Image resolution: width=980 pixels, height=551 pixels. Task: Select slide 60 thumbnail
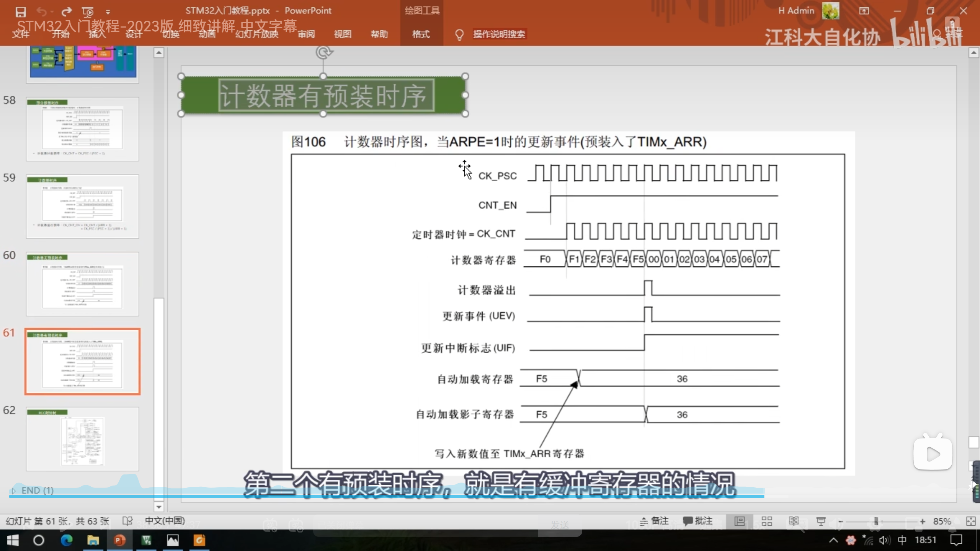(82, 284)
